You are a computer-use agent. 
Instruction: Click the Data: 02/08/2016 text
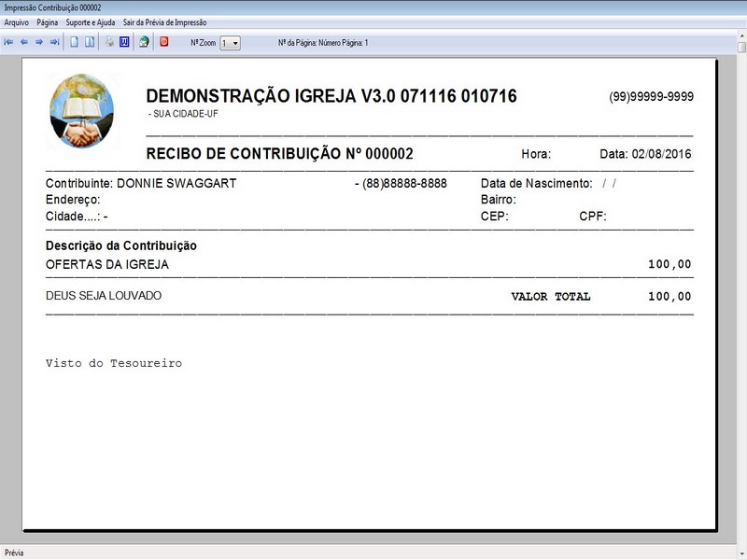(x=645, y=154)
